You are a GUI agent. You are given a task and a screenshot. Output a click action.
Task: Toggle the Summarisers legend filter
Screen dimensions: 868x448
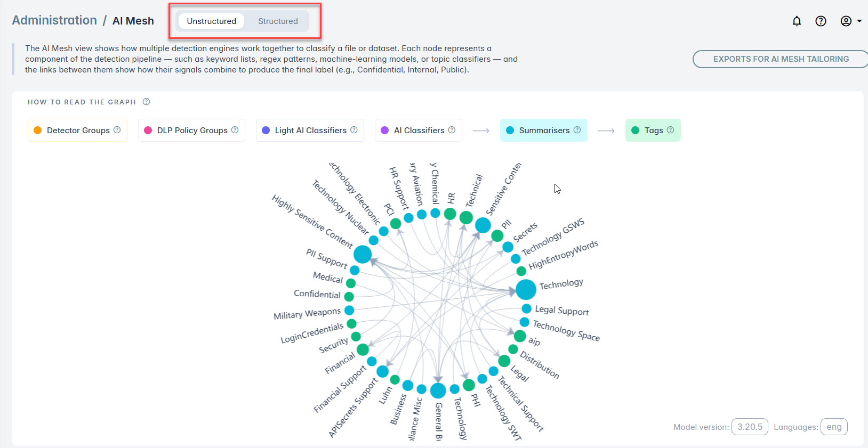pyautogui.click(x=543, y=131)
